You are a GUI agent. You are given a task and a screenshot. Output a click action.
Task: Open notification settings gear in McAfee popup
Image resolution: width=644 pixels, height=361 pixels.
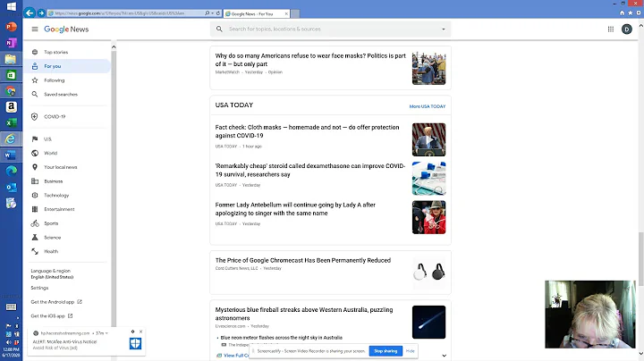pos(132,332)
